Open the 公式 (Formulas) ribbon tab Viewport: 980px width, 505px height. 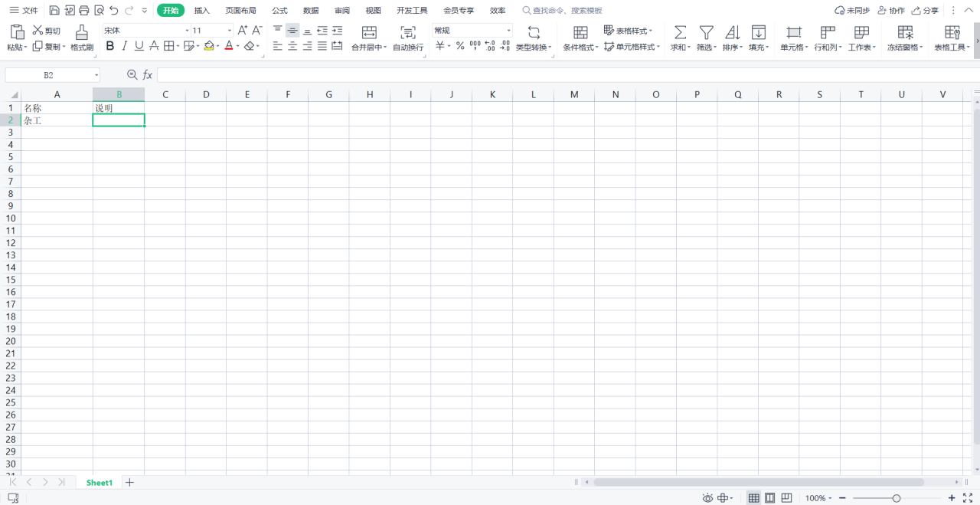coord(279,11)
